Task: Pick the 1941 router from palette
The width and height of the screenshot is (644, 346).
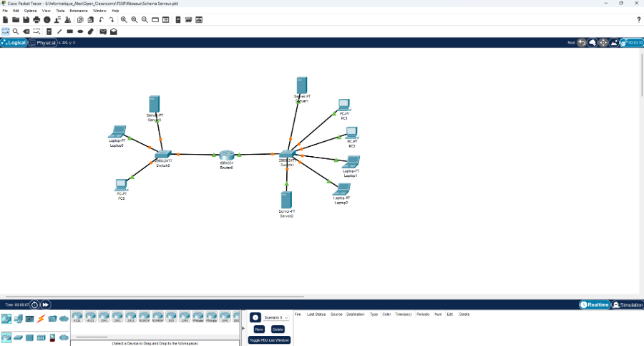Action: (104, 317)
